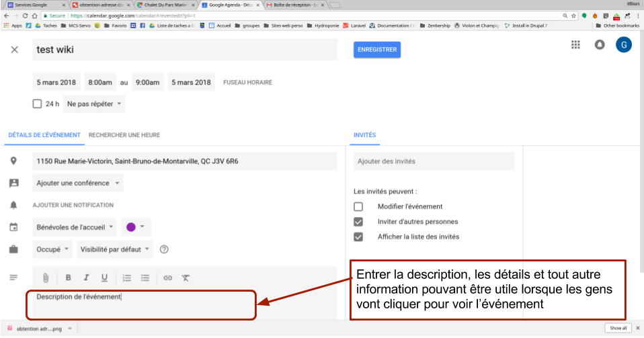This screenshot has width=644, height=338.
Task: Check the Modifier l'événement guest permission
Action: coord(358,206)
